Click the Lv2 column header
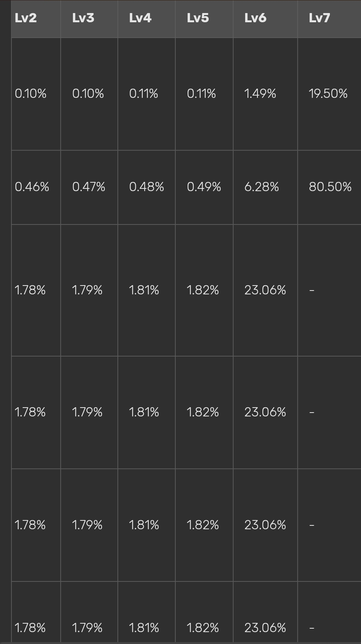Image resolution: width=361 pixels, height=644 pixels. 26,18
